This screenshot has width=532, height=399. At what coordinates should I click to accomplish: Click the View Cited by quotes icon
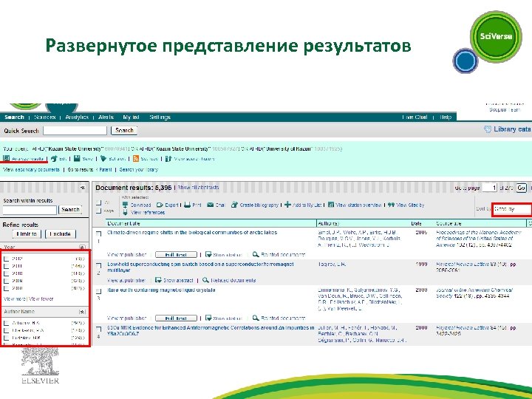tap(391, 205)
